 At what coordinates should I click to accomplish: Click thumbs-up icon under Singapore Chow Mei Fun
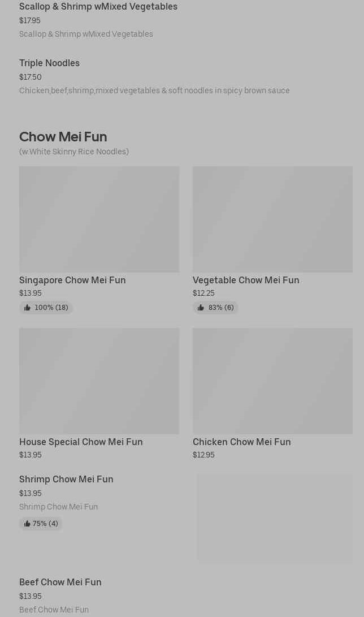click(27, 308)
